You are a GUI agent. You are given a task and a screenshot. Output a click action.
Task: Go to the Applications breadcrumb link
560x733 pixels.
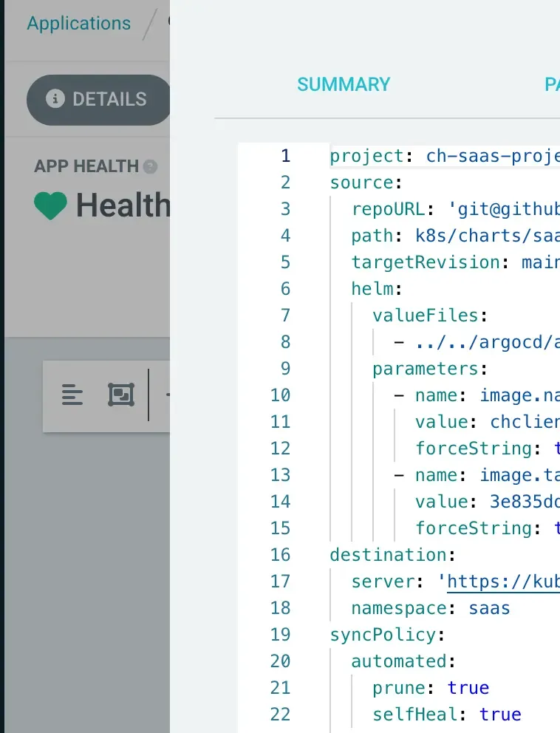pos(78,23)
